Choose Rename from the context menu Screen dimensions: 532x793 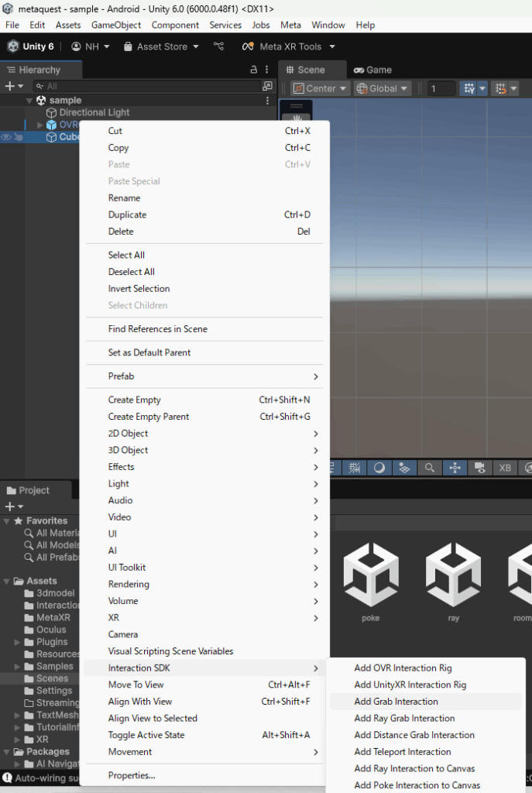click(204, 197)
